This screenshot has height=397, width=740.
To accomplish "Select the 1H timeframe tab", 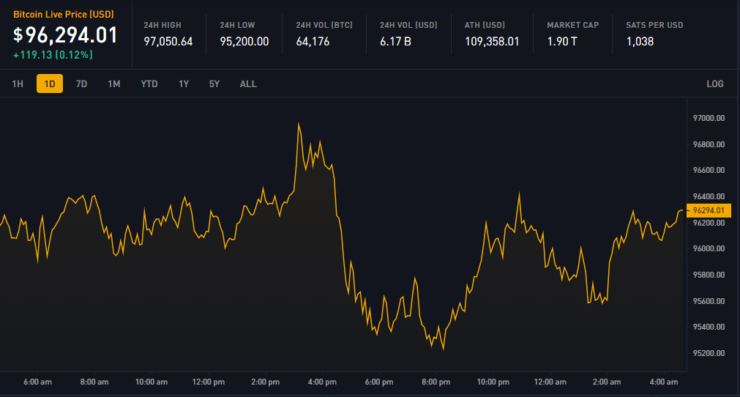I will [x=17, y=84].
